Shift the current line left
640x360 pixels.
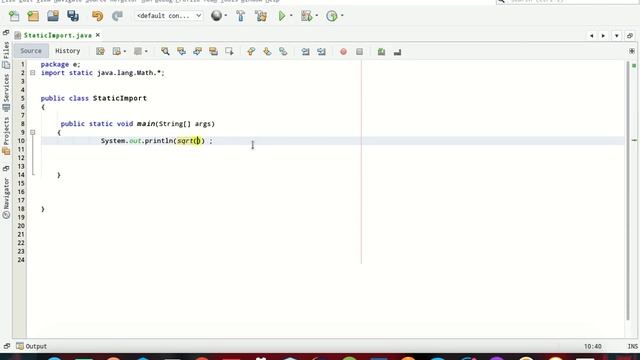pyautogui.click(x=305, y=51)
